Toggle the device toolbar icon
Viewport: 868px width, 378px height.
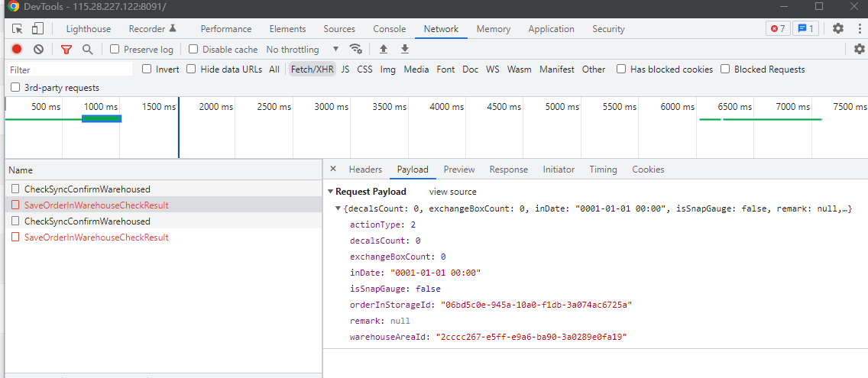37,29
